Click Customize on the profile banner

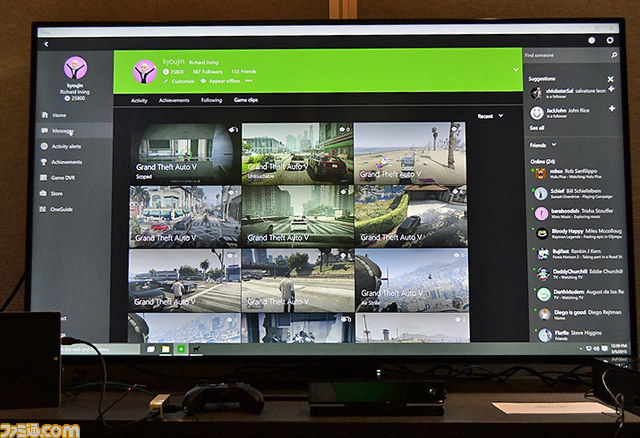(179, 81)
